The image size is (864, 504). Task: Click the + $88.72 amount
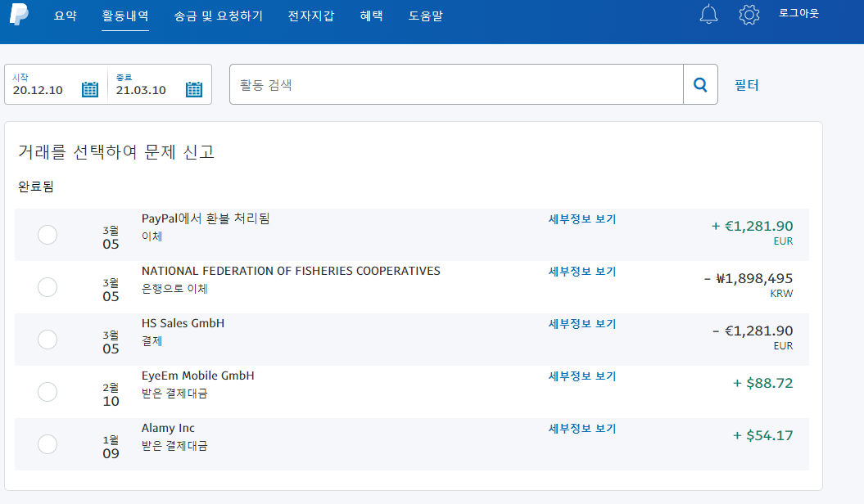tap(762, 383)
